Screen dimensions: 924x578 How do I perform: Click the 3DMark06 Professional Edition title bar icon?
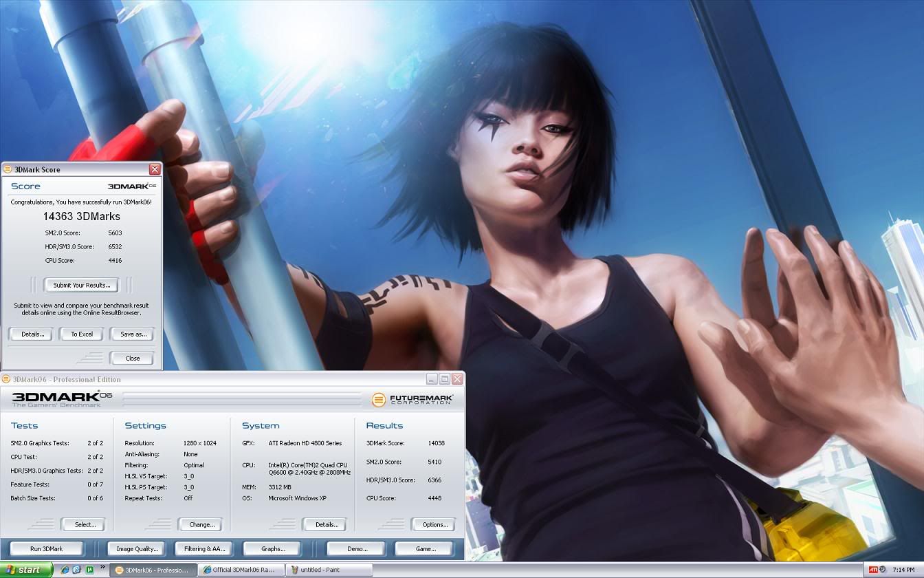[x=6, y=379]
